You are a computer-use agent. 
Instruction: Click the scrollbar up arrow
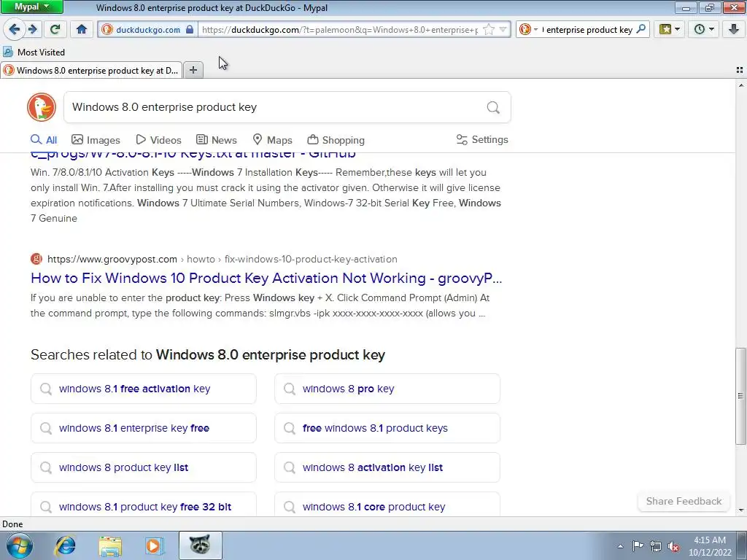click(740, 86)
